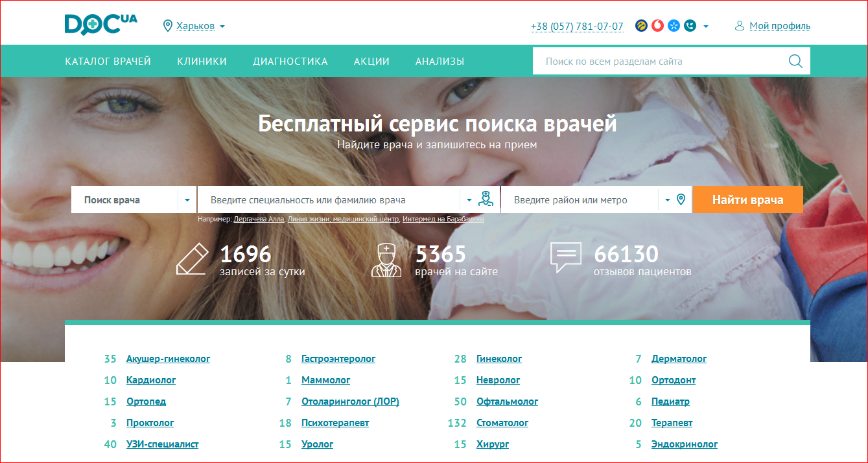This screenshot has width=868, height=463.
Task: Open the Клиники menu item
Action: point(202,62)
